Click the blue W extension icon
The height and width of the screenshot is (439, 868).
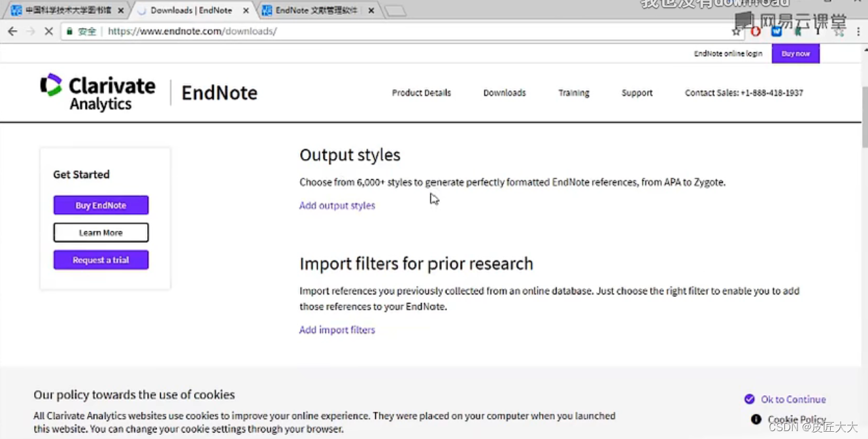(776, 31)
